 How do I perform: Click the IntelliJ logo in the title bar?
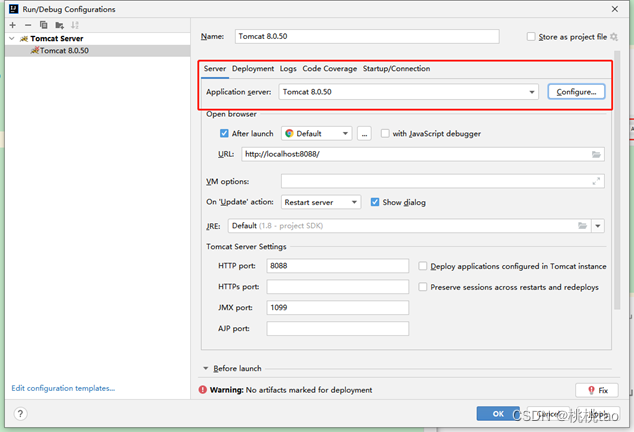coord(14,8)
